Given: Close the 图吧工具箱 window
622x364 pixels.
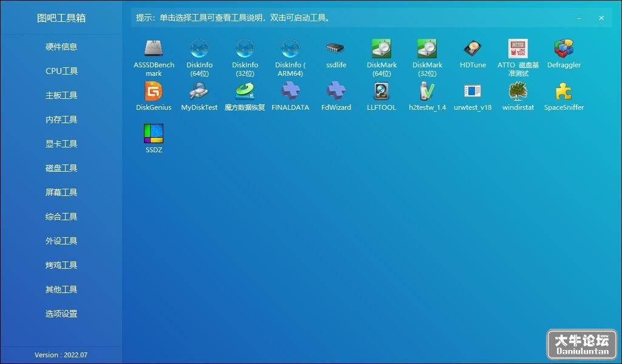Looking at the screenshot, I should pyautogui.click(x=601, y=18).
